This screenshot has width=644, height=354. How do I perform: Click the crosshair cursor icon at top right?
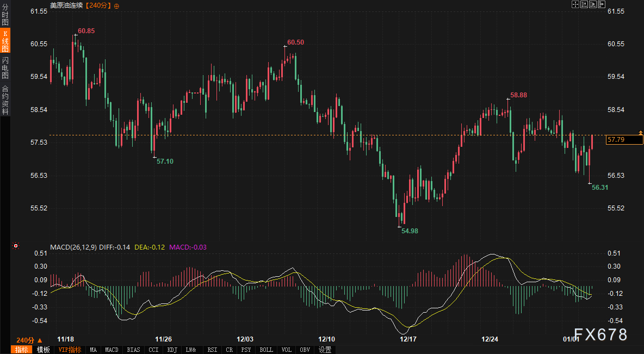coord(575,4)
